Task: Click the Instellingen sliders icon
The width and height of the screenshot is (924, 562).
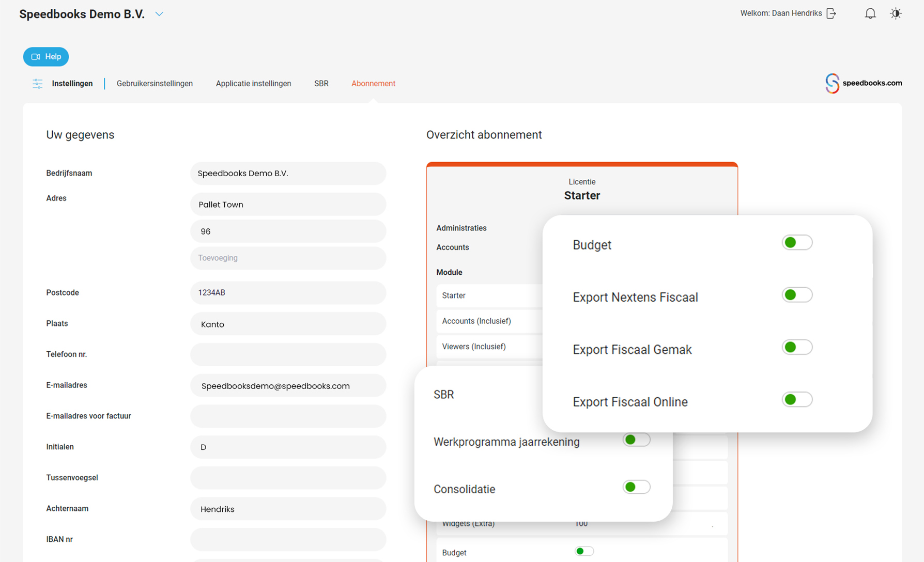Action: 37,84
